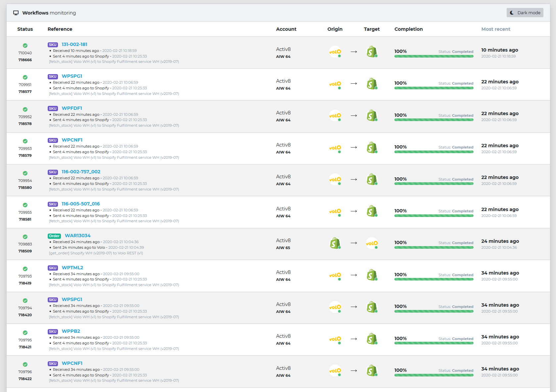The height and width of the screenshot is (392, 556).
Task: Click green check status icon for 709883
Action: [25, 237]
